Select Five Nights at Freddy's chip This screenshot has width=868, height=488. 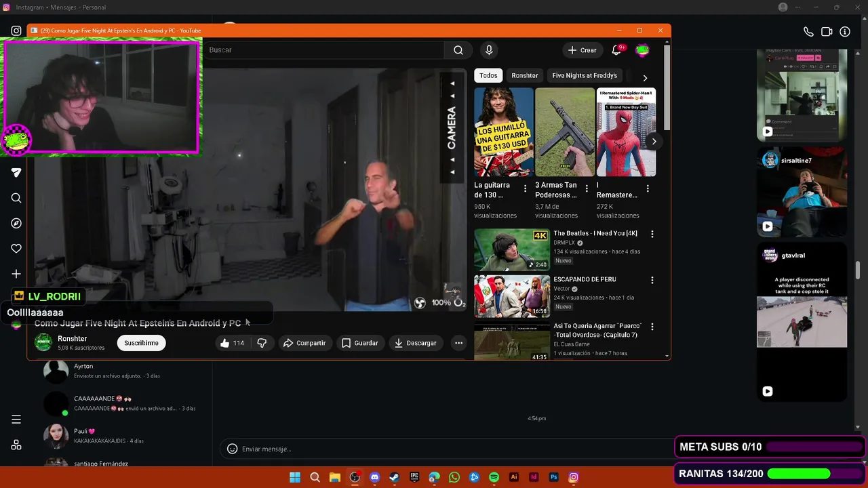point(585,76)
